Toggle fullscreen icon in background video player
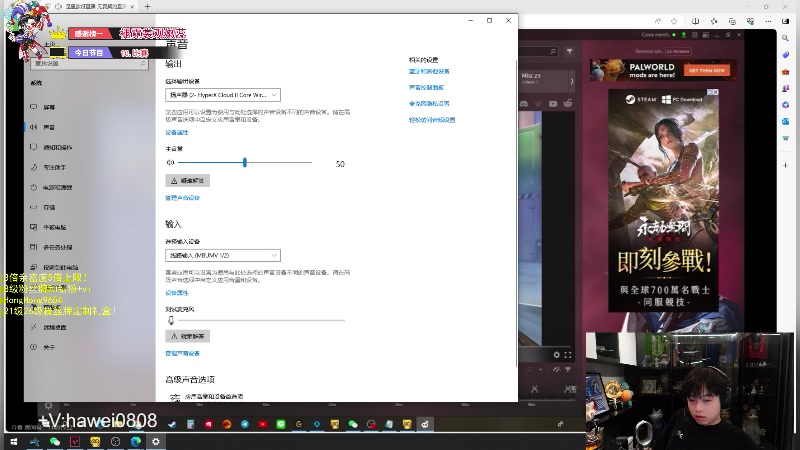Screen dimensions: 800x450 pos(568,355)
